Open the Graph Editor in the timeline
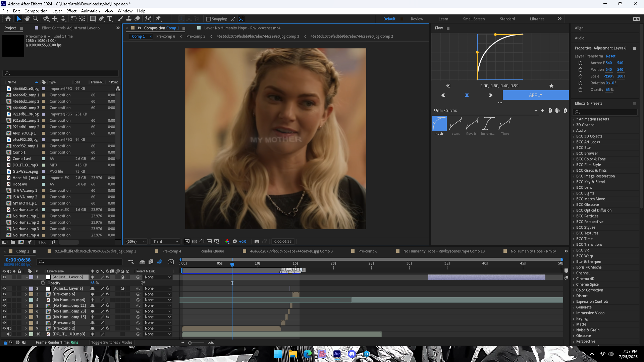Viewport: 644px width, 362px height. [x=171, y=262]
